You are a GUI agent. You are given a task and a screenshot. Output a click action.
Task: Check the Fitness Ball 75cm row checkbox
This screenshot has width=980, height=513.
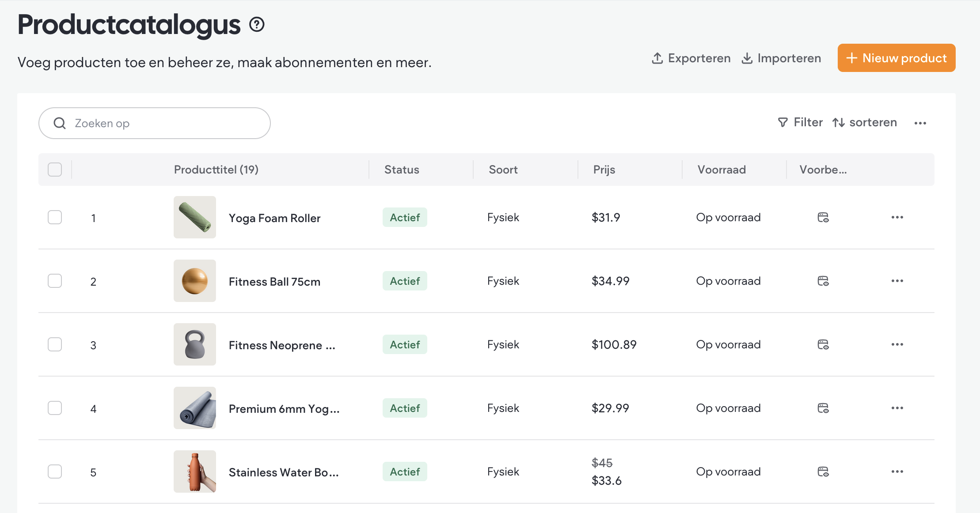[55, 281]
